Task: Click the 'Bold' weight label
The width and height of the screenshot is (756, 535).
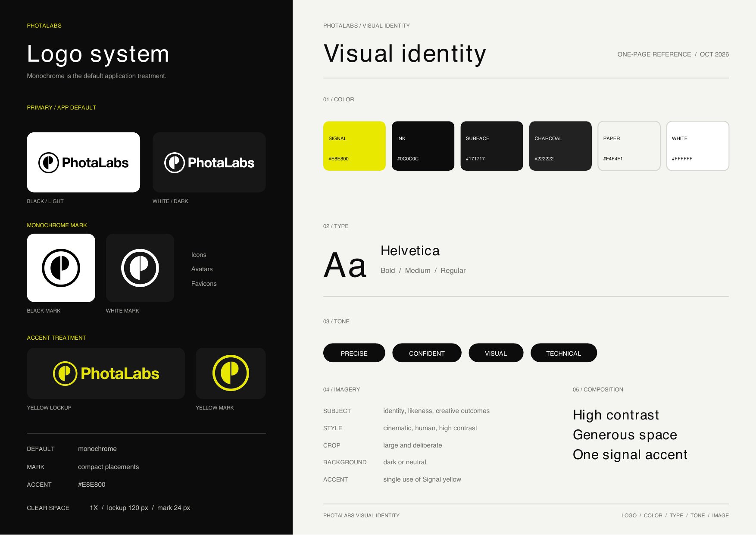Action: click(x=387, y=270)
